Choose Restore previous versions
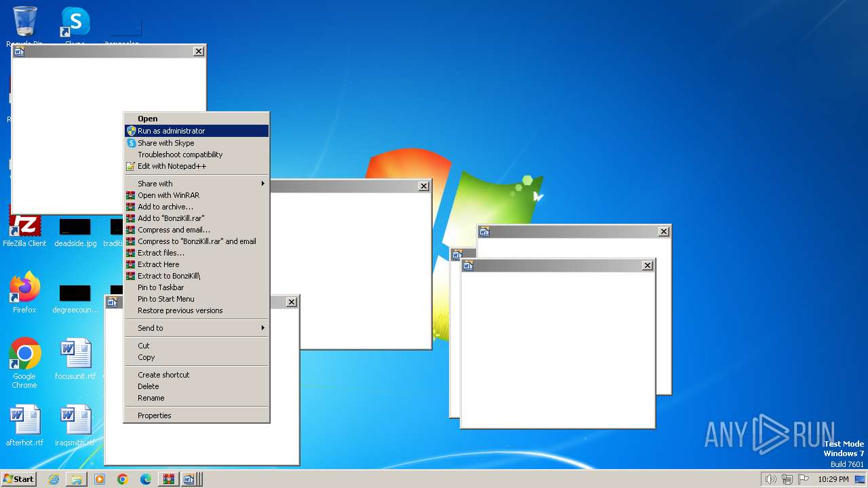 click(197, 310)
